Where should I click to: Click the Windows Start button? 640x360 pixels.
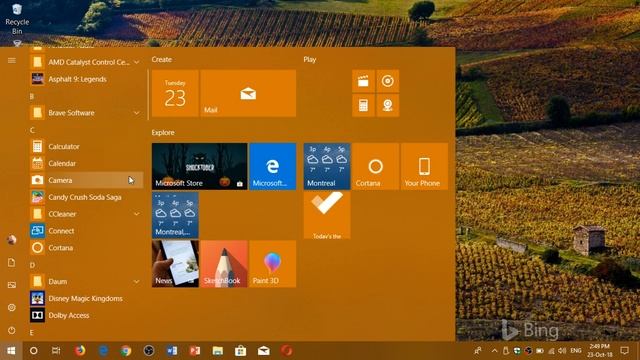(11, 351)
